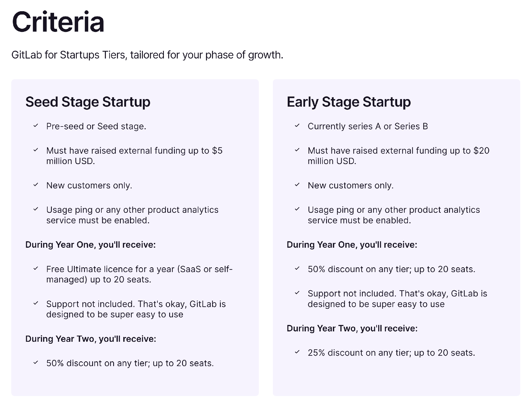Viewport: 532px width, 405px height.
Task: Click Early Stage During Year One heading
Action: (352, 245)
